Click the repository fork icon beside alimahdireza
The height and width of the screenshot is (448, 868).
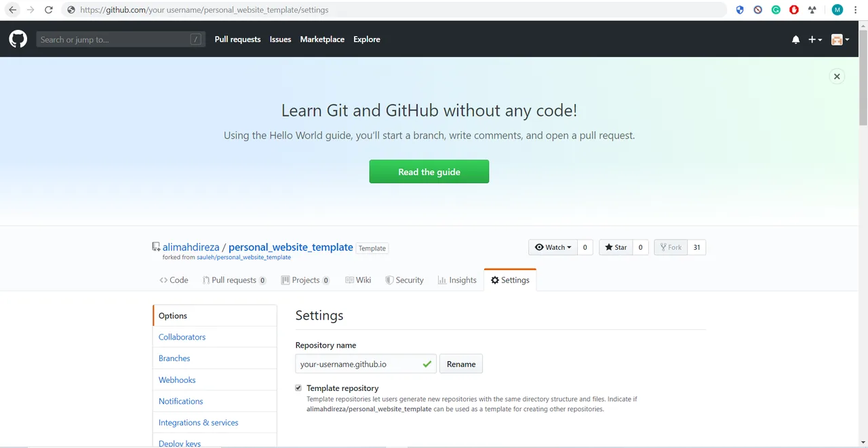(156, 247)
